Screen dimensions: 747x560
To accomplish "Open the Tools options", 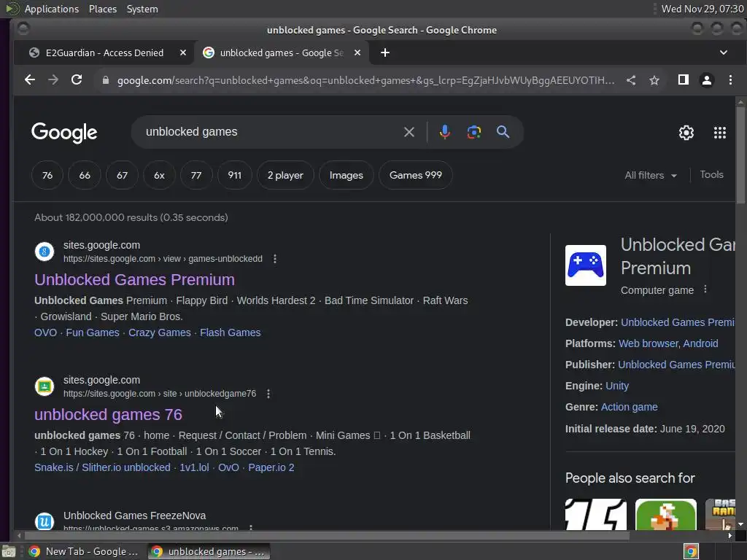I will (711, 175).
